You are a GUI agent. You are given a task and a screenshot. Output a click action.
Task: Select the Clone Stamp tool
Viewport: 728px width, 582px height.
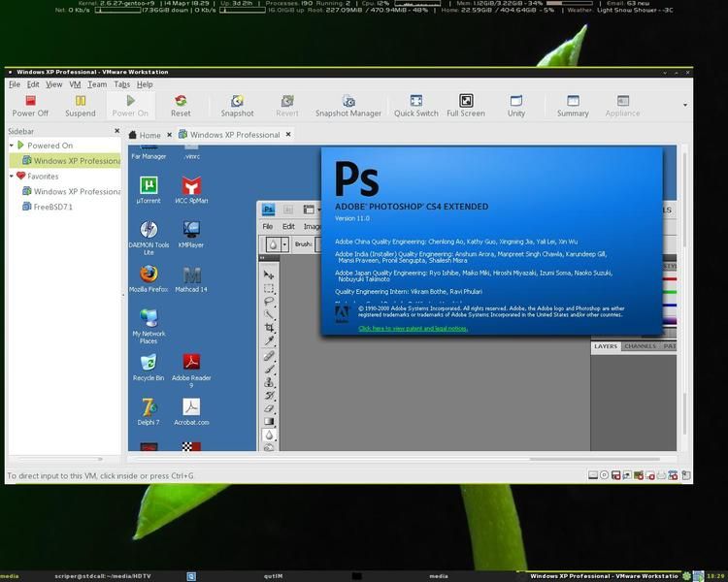point(268,382)
